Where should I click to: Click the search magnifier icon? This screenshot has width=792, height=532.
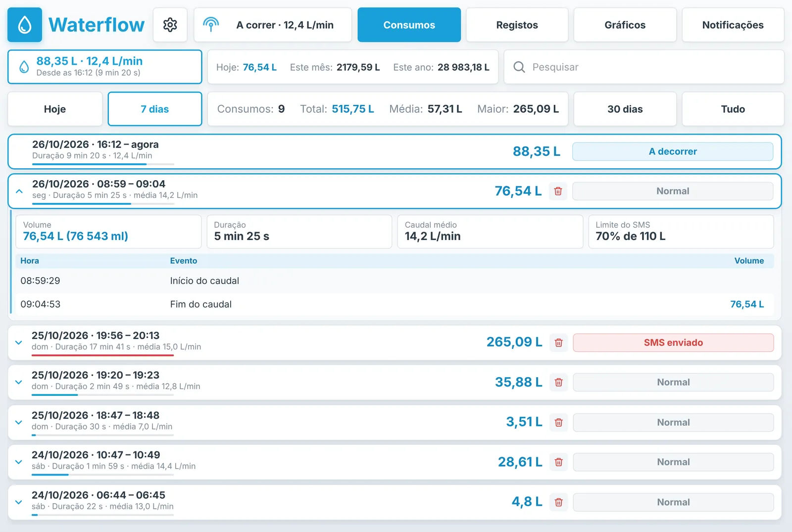coord(519,67)
